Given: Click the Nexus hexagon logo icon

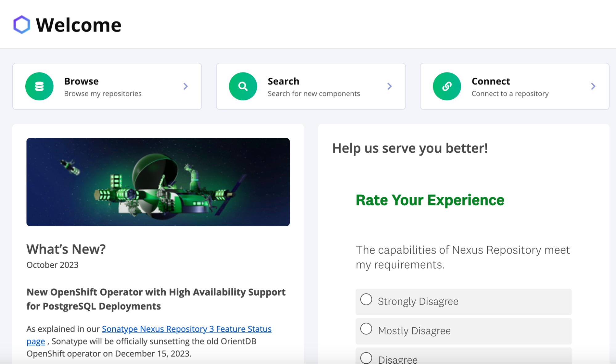Looking at the screenshot, I should [x=22, y=25].
